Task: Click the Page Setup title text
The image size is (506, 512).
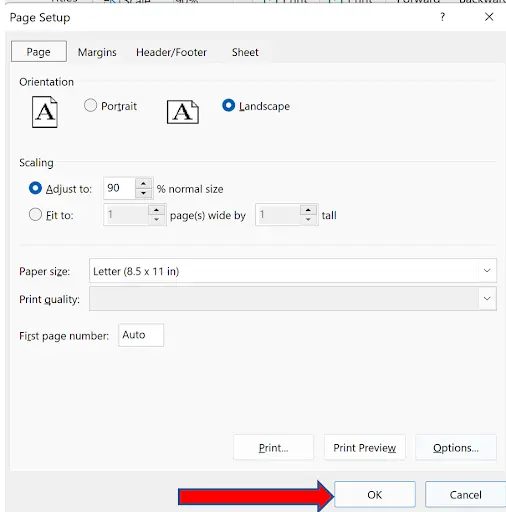Action: coord(40,17)
